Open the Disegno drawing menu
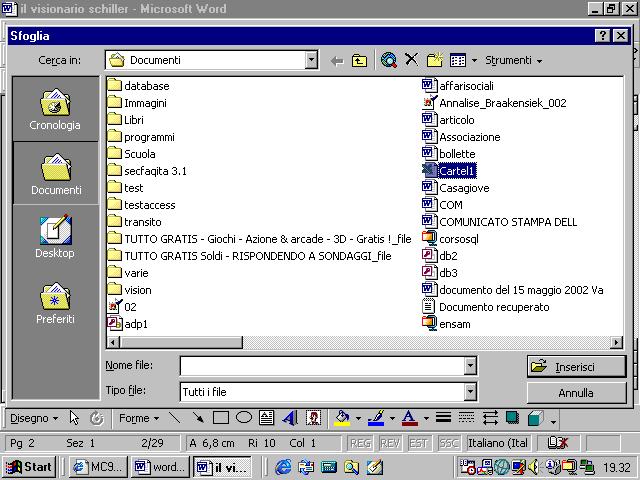 (x=33, y=418)
